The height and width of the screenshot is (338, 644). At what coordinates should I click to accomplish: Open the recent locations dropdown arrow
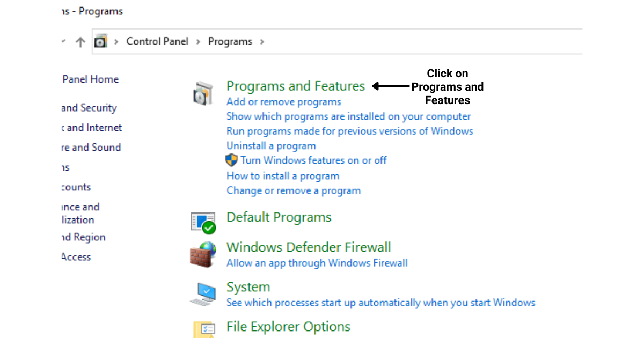pyautogui.click(x=63, y=41)
